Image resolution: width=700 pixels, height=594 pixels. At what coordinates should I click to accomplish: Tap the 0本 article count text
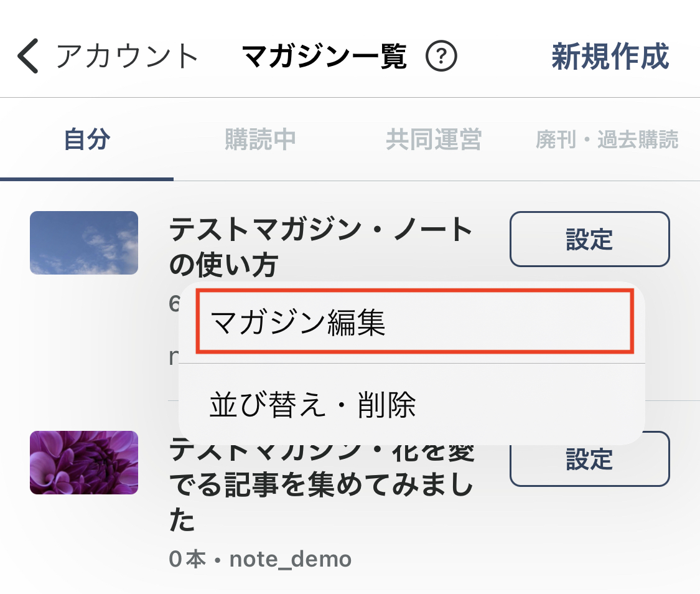(187, 559)
